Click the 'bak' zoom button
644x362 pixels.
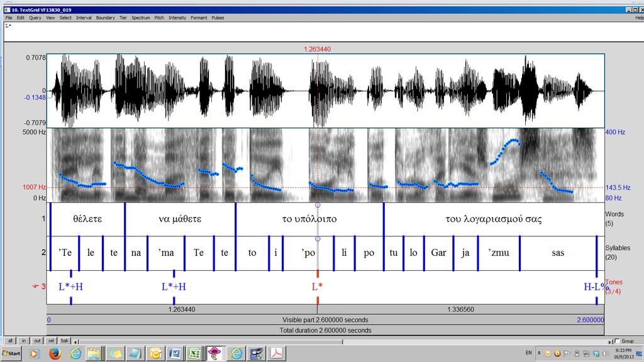pyautogui.click(x=65, y=341)
